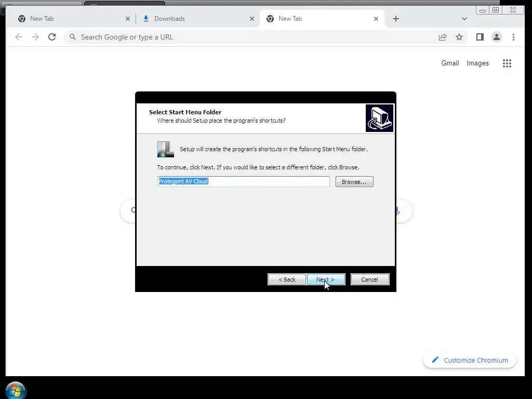This screenshot has height=399, width=532.
Task: Switch to the Downloads tab
Action: (197, 19)
